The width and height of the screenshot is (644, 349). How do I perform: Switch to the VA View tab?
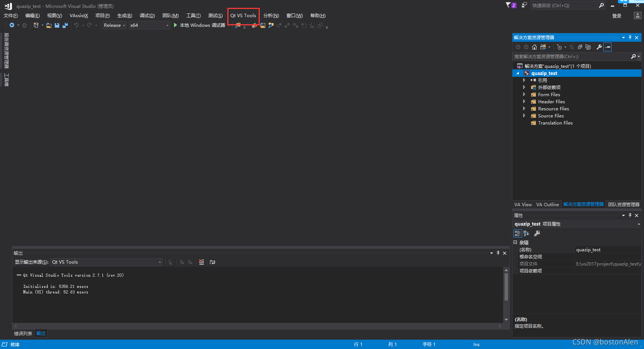[523, 205]
